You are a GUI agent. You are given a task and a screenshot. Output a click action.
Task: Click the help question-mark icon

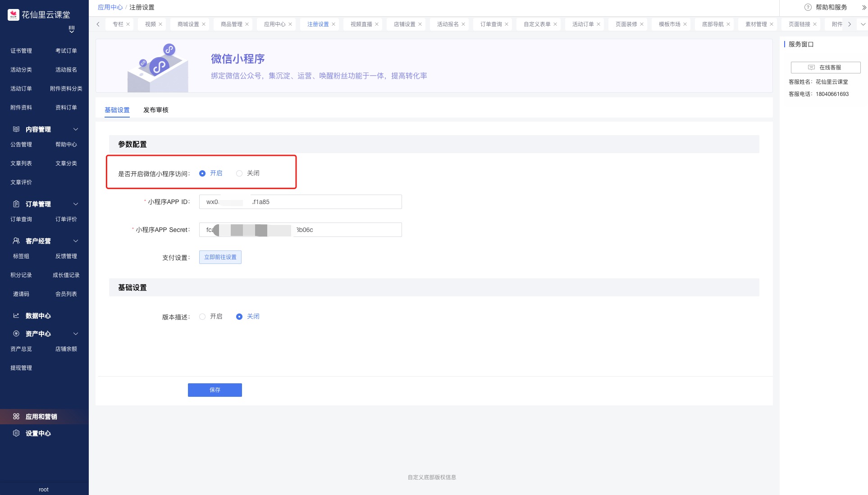tap(808, 7)
